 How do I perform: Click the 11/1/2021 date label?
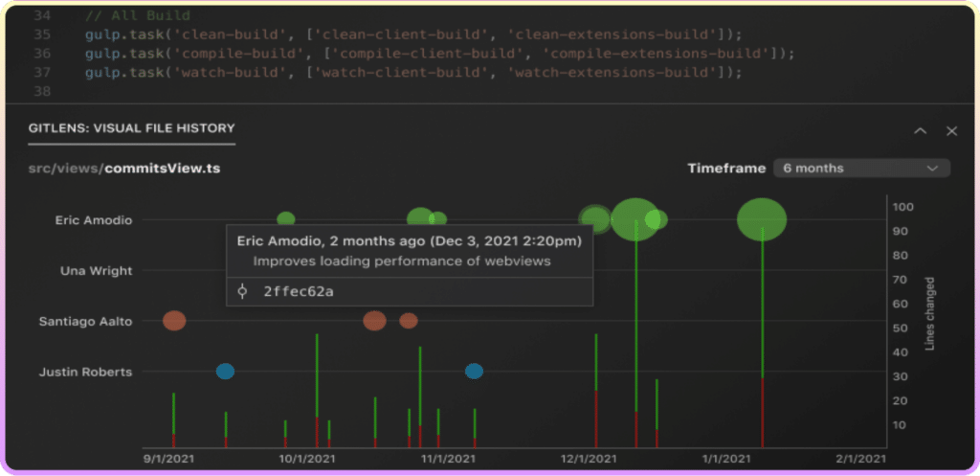point(449,459)
